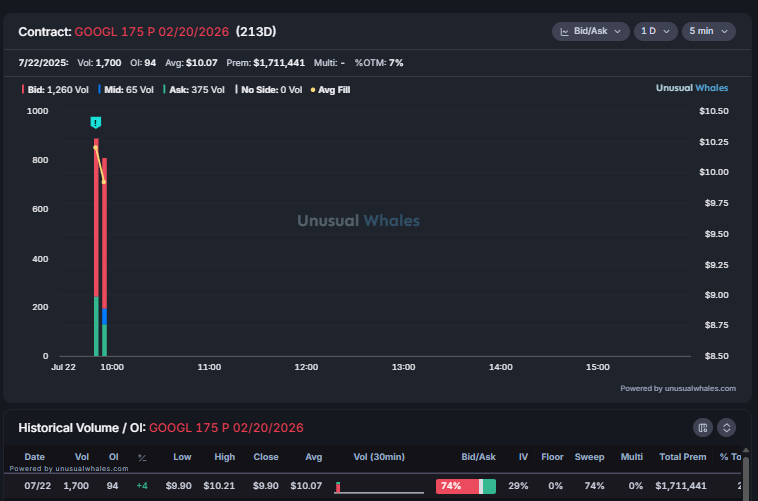Open Powered by unusualwhales.com link below chart
Viewport: 758px width, 501px height.
click(678, 388)
